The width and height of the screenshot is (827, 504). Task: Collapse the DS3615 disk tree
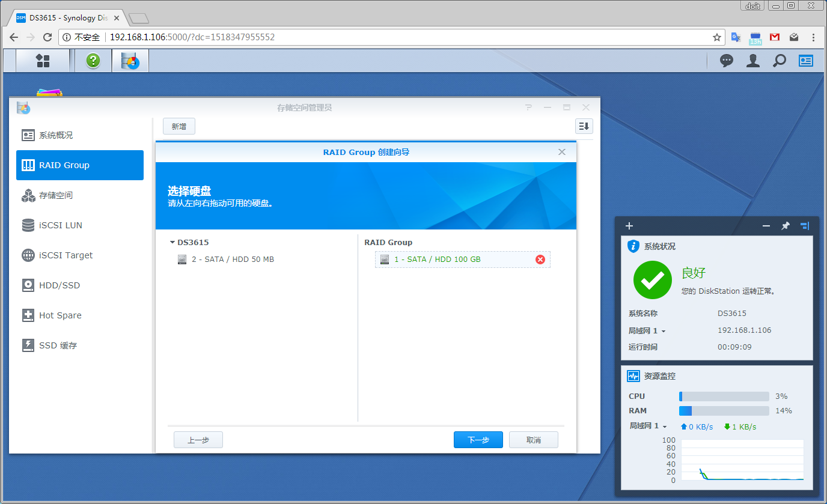(172, 243)
